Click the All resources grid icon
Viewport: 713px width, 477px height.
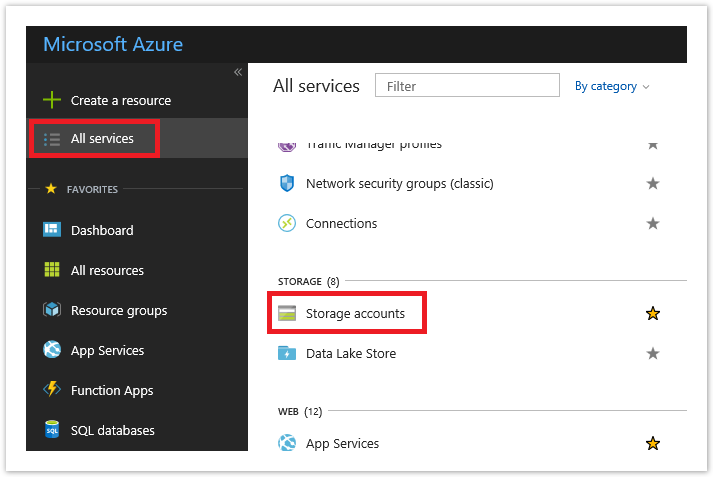(52, 269)
